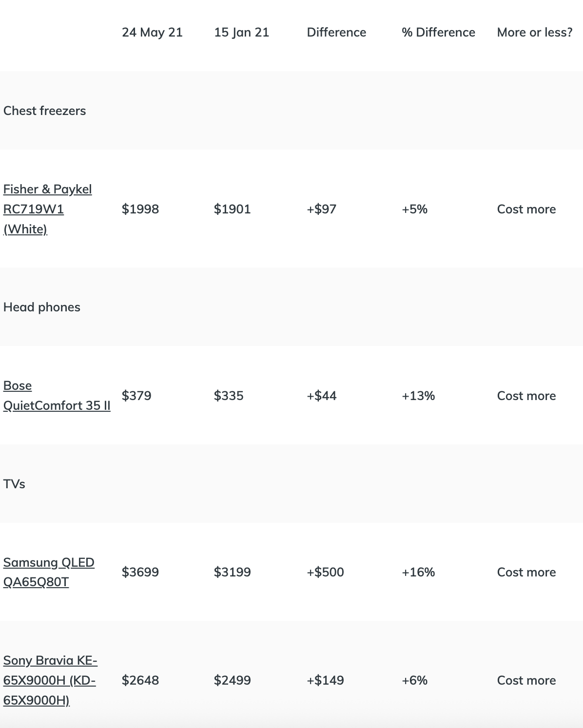Select the +13% difference cell
This screenshot has width=583, height=728.
[418, 396]
